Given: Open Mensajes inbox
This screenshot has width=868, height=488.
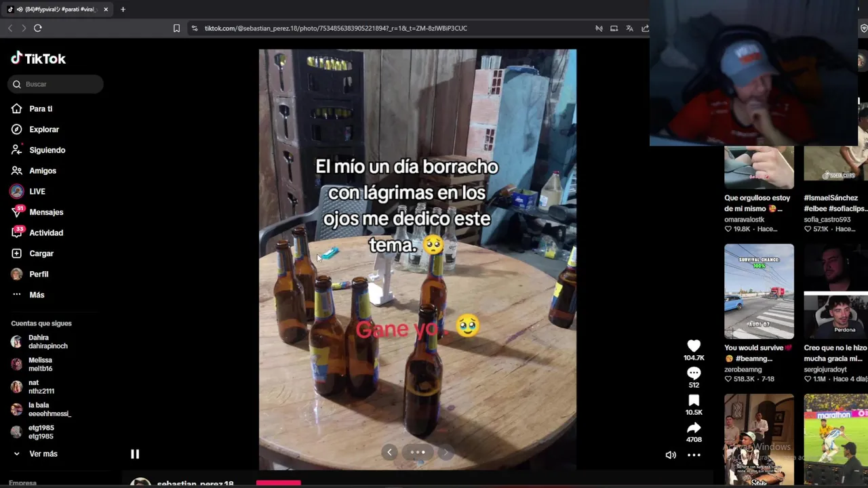Looking at the screenshot, I should tap(37, 212).
